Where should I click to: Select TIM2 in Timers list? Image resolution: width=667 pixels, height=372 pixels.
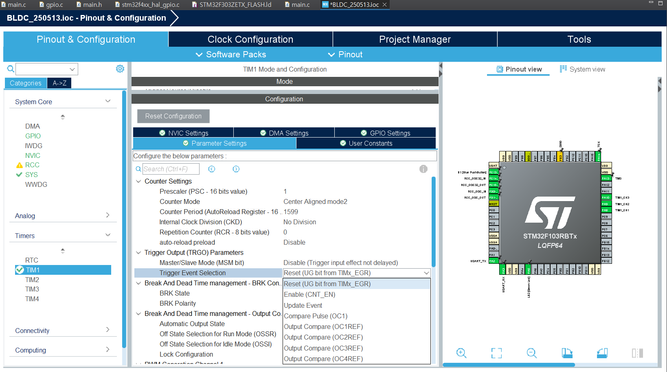pyautogui.click(x=32, y=280)
